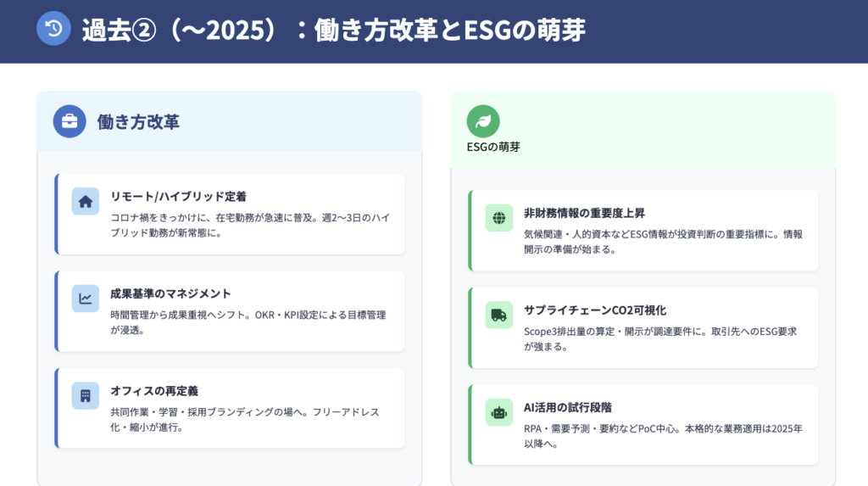Viewport: 868px width, 486px height.
Task: Select the 非財務情報の重要度上昇 card title
Action: click(585, 212)
